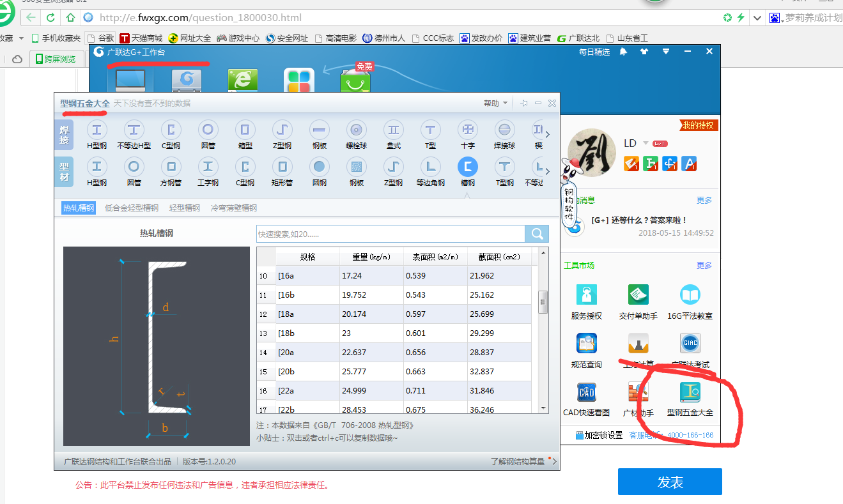Select H型钢 in the 型材 row

97,167
